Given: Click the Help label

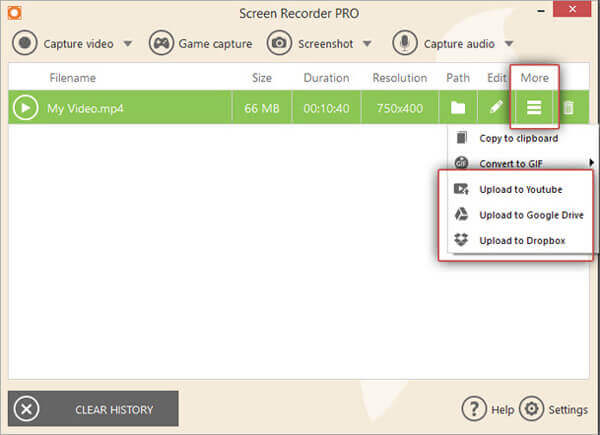Looking at the screenshot, I should (502, 410).
